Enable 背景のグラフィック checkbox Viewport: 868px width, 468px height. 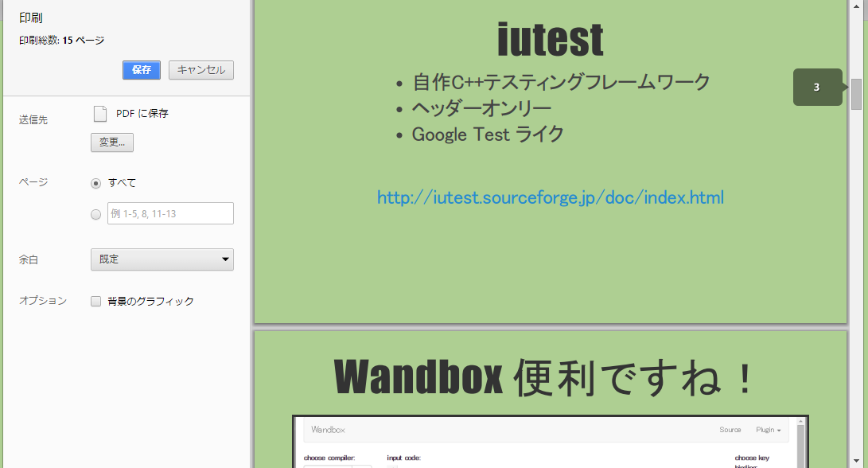pos(95,302)
